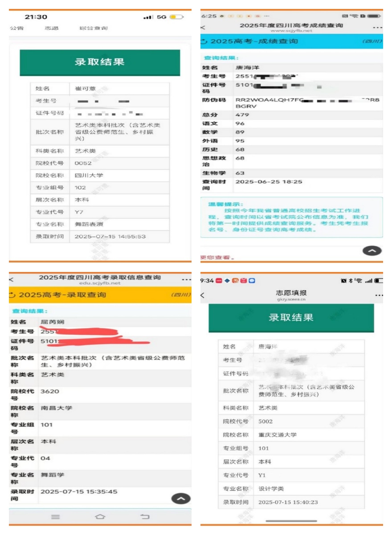Click scroll-to-top chevron on 录取查询 page
392x535 pixels.
pyautogui.click(x=180, y=499)
